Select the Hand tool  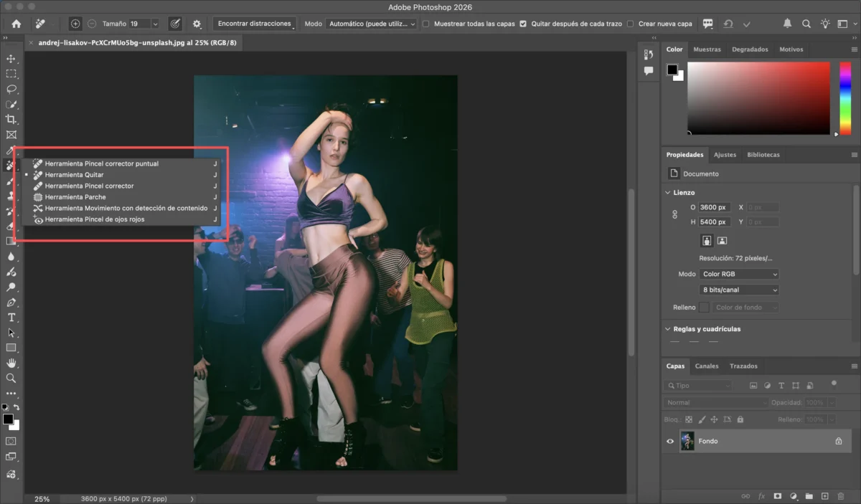click(x=11, y=363)
